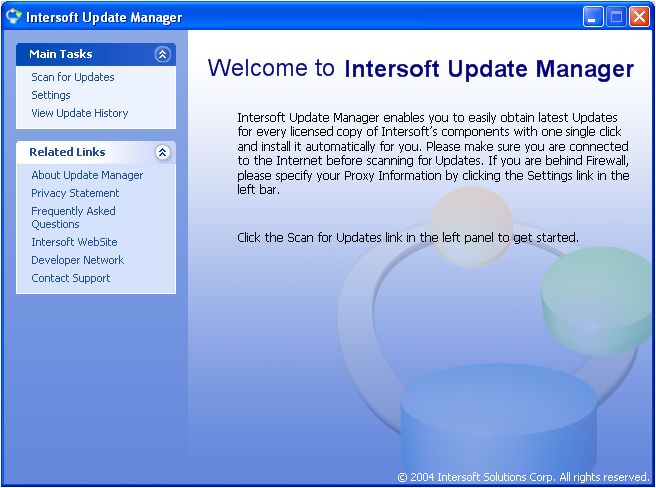Click the Welcome to Intersoft Update Manager heading
The image size is (656, 488).
[421, 68]
